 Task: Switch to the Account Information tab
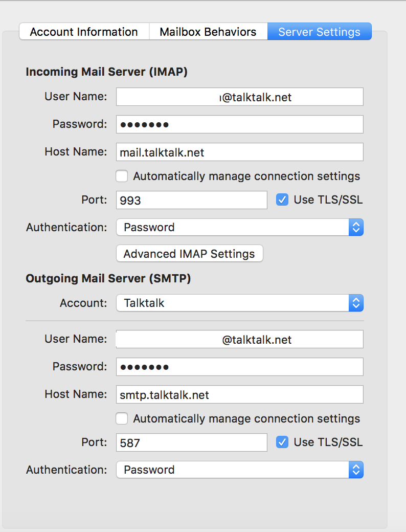[x=84, y=32]
